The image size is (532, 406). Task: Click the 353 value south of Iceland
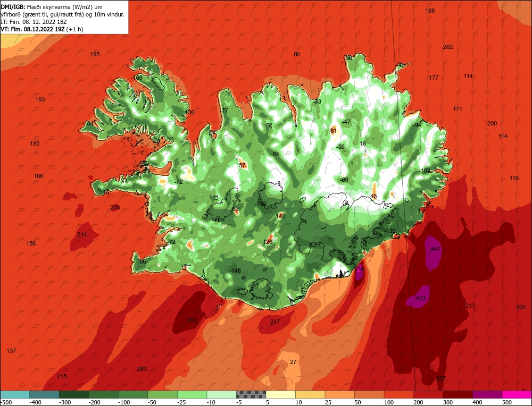click(x=192, y=320)
